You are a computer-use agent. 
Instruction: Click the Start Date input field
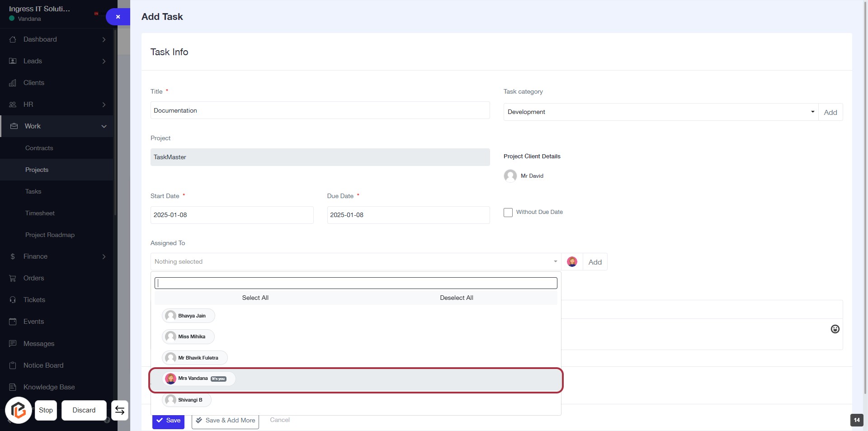click(231, 215)
